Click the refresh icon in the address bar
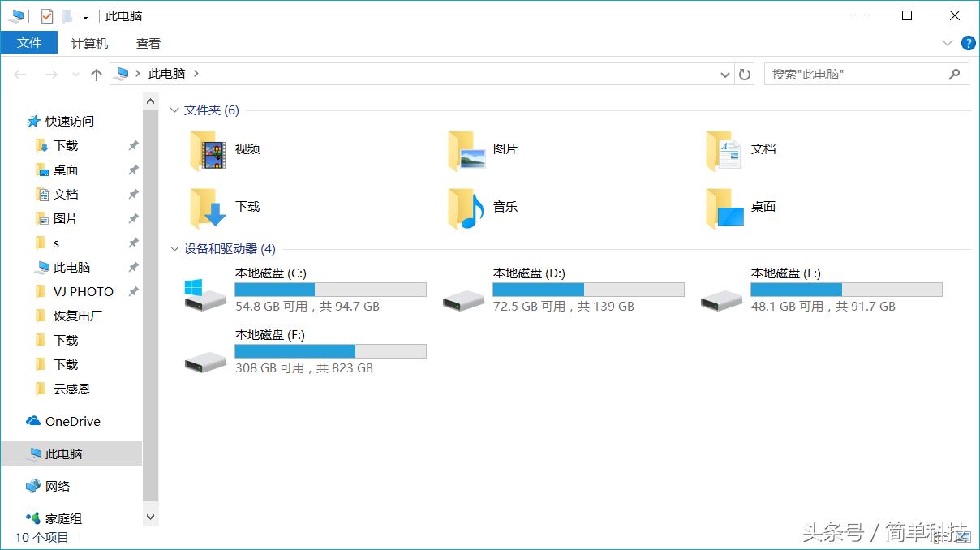Image resolution: width=980 pixels, height=550 pixels. [x=745, y=73]
